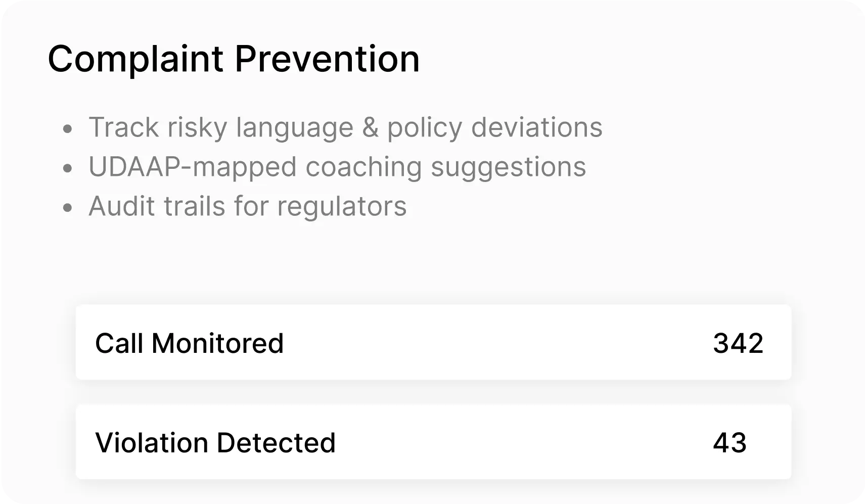
Task: Click the Complaint Prevention heading
Action: [233, 59]
